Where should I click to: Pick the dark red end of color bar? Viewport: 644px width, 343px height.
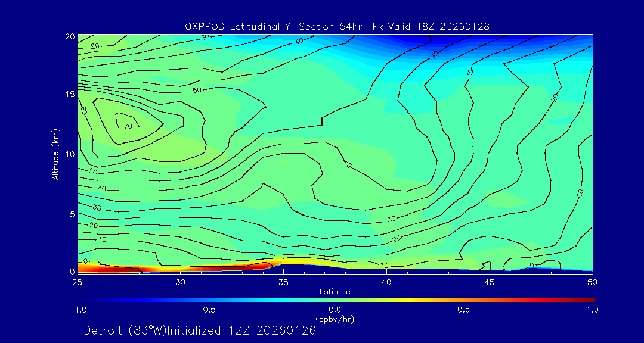click(x=590, y=300)
